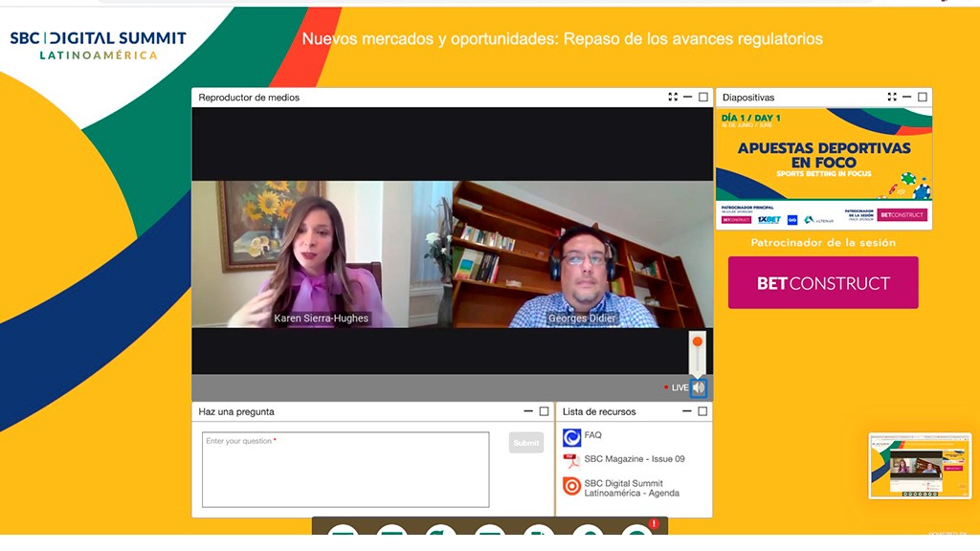Open the dock icon with red alert badge
Screen dimensions: 980x551
(x=638, y=536)
